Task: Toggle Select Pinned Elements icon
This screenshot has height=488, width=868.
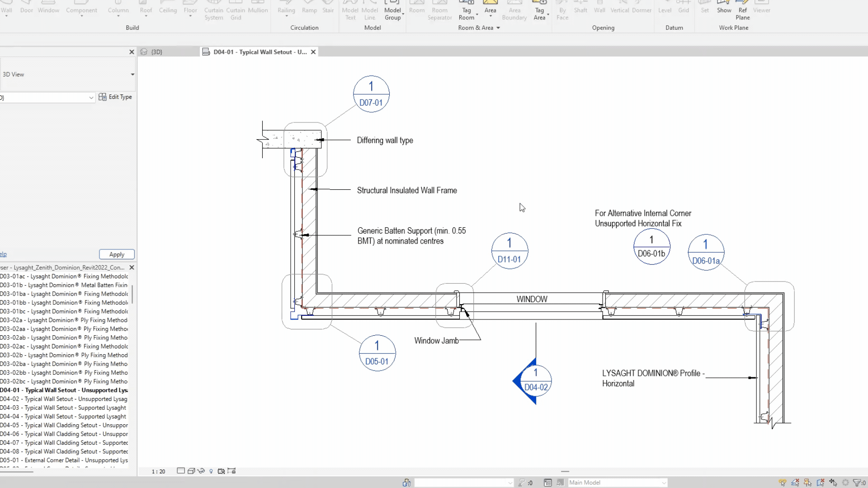Action: click(x=808, y=483)
